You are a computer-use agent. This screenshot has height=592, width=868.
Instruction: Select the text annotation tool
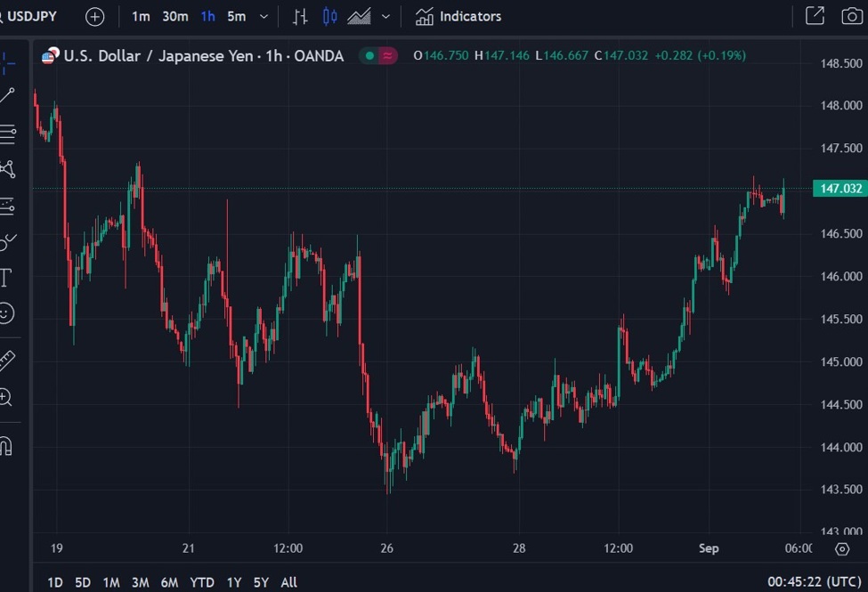5,277
